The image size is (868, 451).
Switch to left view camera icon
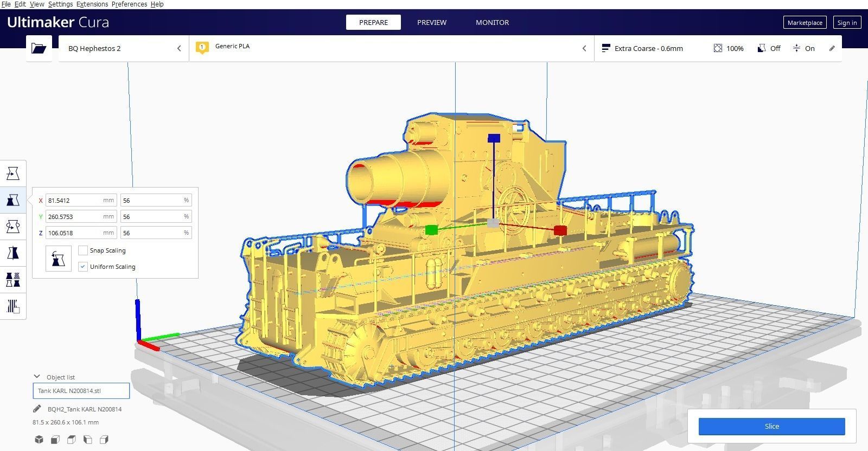point(88,440)
